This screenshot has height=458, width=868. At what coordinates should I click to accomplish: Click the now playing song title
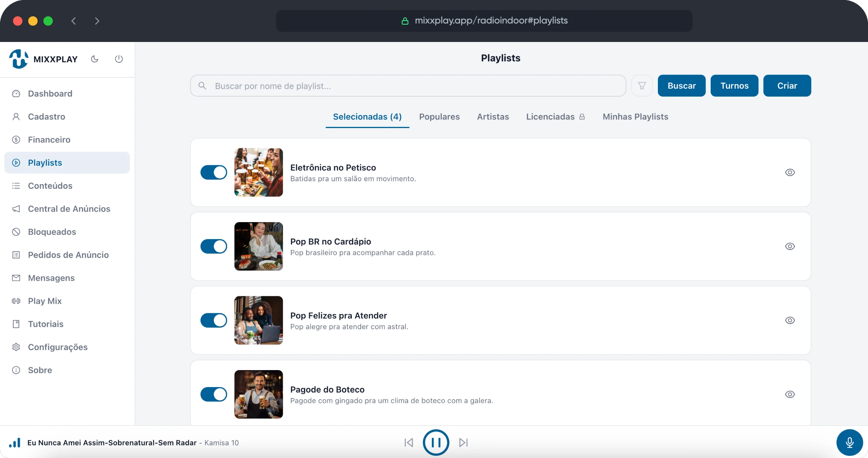click(112, 443)
